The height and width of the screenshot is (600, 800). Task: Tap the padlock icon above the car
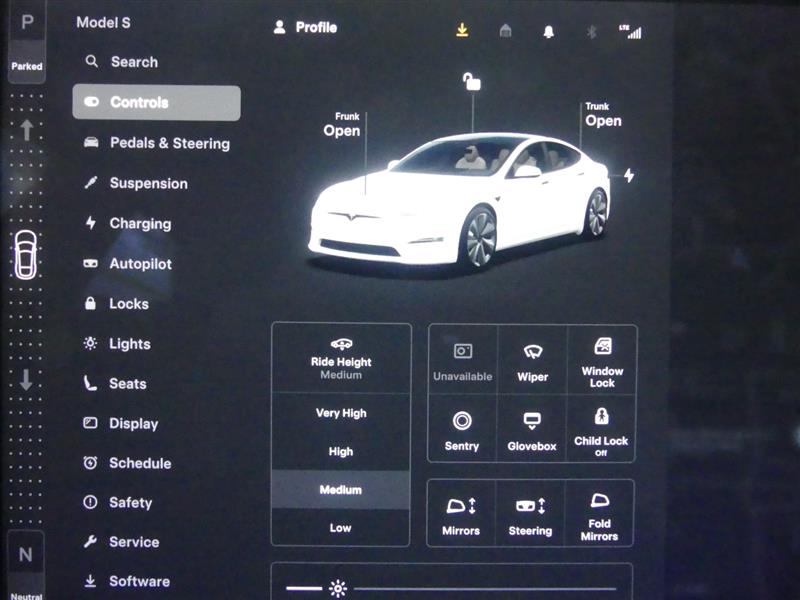click(x=471, y=81)
